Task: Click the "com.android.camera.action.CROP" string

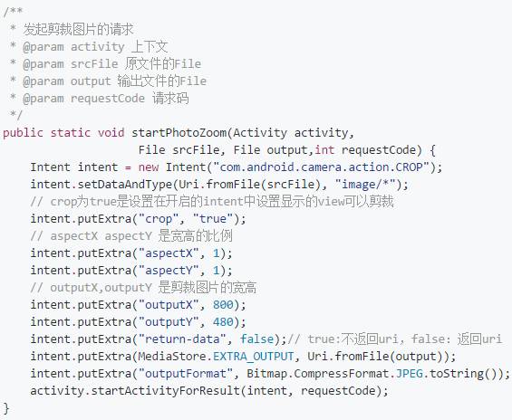Action: point(321,167)
